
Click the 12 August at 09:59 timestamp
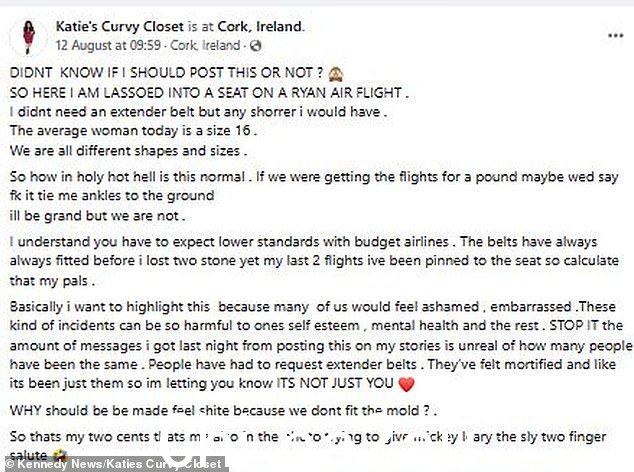pos(108,45)
